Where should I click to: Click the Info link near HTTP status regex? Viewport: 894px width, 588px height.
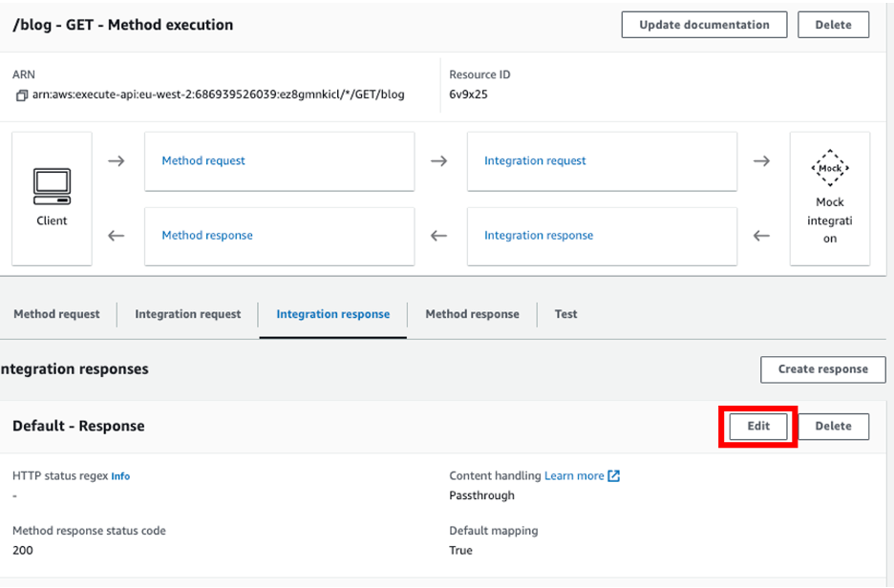[119, 475]
